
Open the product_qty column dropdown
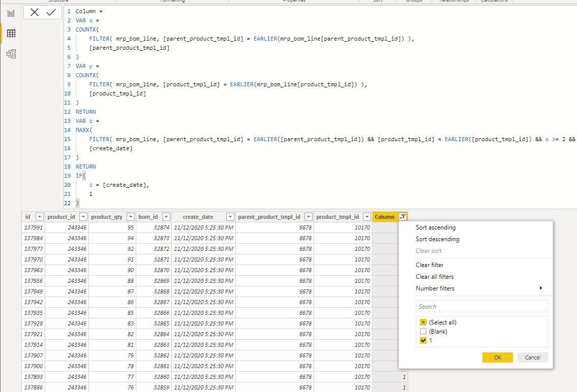131,217
